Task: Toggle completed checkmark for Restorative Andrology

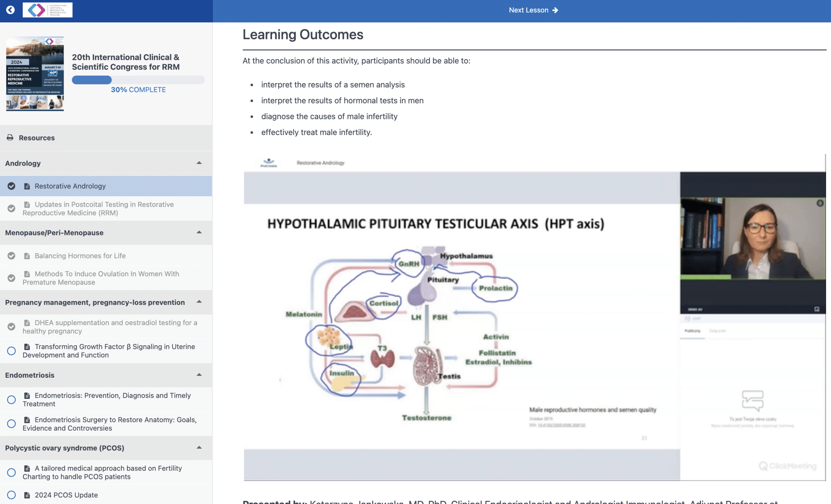Action: [11, 186]
